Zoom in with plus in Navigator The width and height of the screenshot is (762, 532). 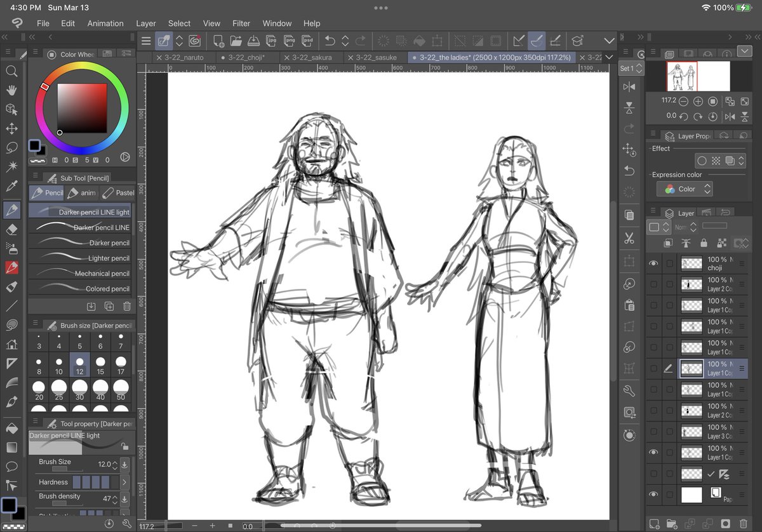point(698,101)
